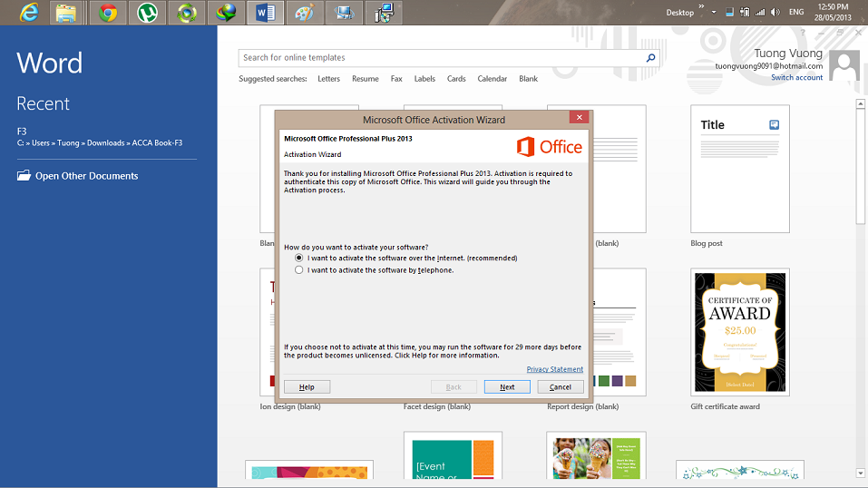The image size is (868, 488).
Task: Open the Desktop toolbar chevron
Action: click(701, 7)
